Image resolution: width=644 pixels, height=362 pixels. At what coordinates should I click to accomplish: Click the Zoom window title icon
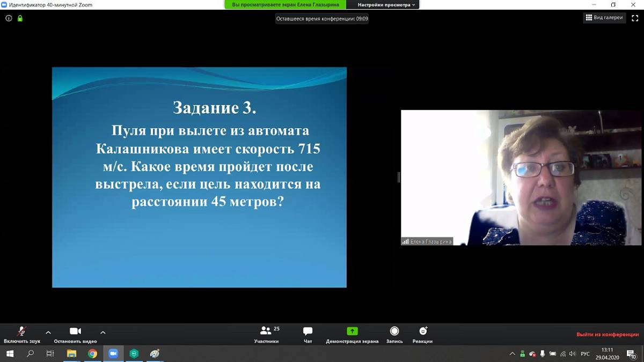tap(4, 4)
